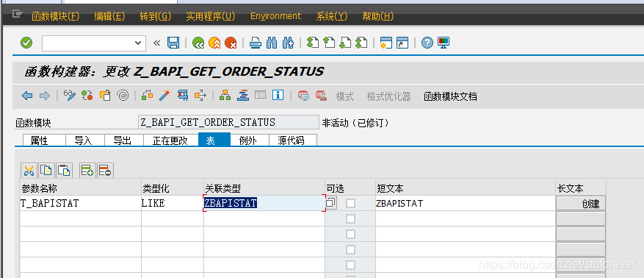Switch to the 属性 tab
This screenshot has width=644, height=278.
coord(44,140)
